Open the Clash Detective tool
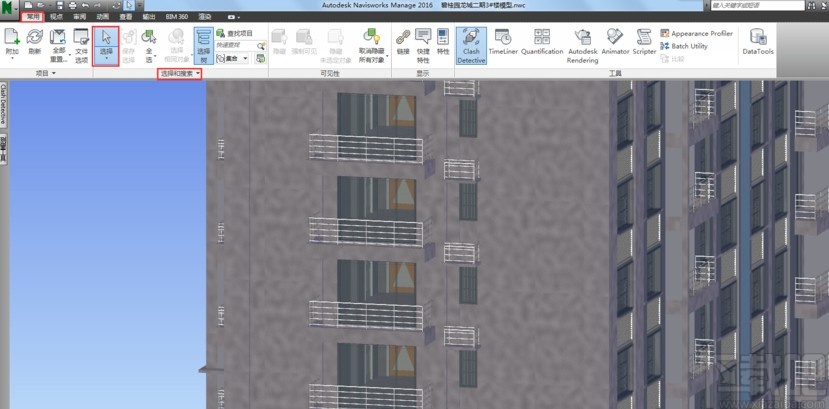The width and height of the screenshot is (829, 409). (470, 44)
